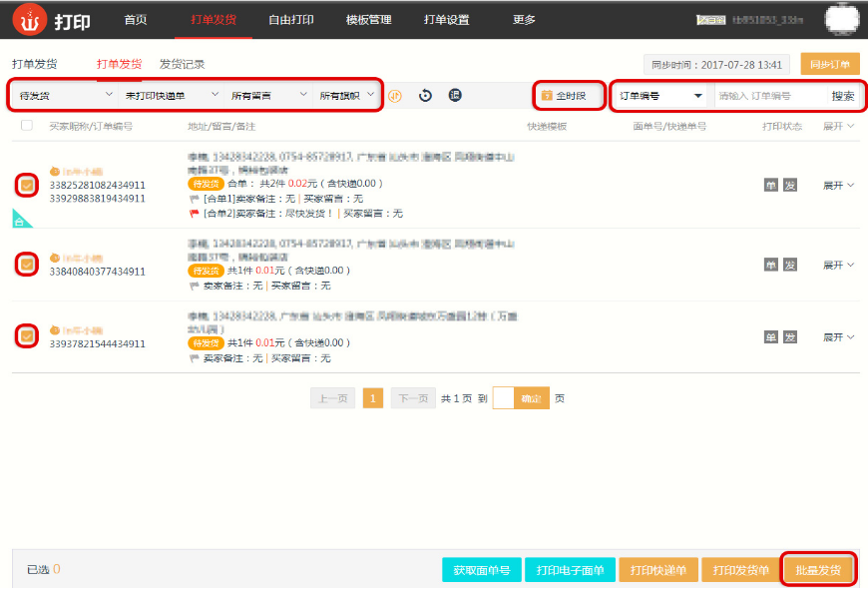Image resolution: width=868 pixels, height=596 pixels.
Task: Click the gray flag icon on 合单1 remark
Action: click(195, 199)
